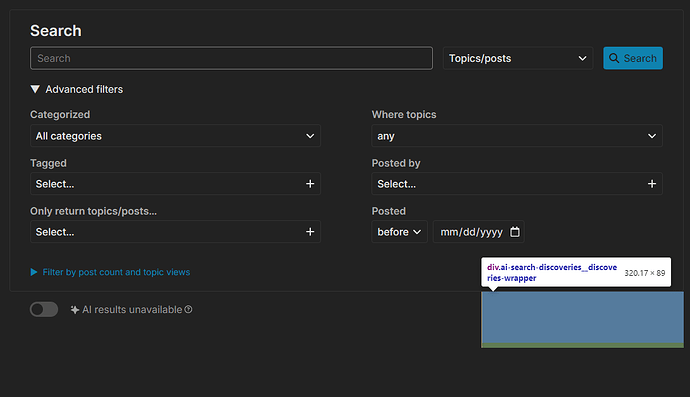Click the AI results help question icon

(188, 309)
